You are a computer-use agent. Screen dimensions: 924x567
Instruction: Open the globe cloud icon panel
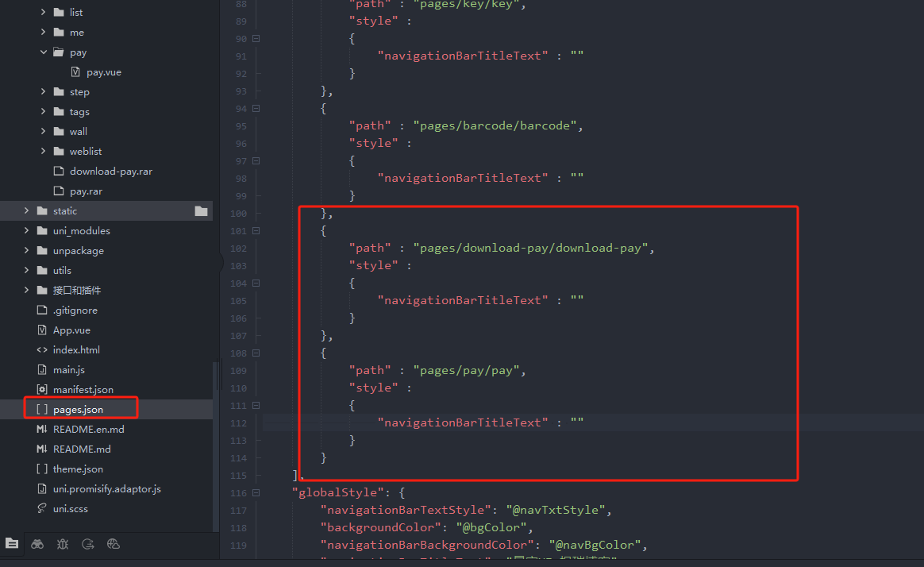[x=114, y=544]
